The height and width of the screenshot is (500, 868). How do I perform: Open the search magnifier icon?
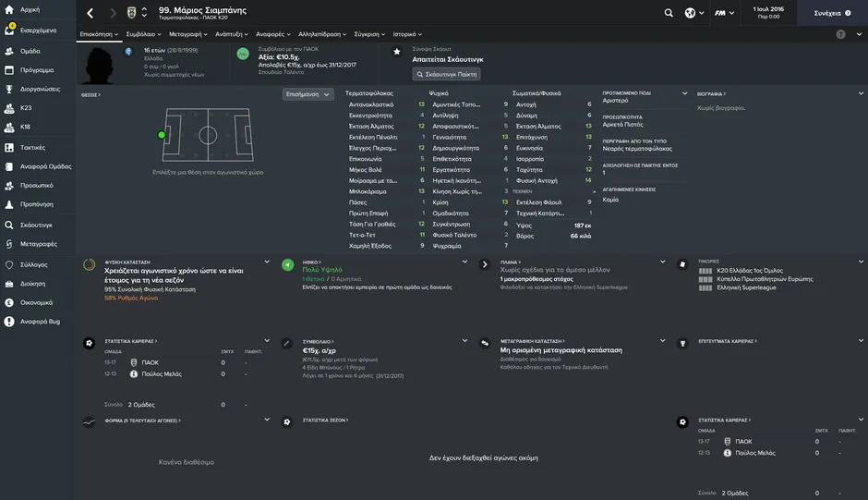point(669,13)
